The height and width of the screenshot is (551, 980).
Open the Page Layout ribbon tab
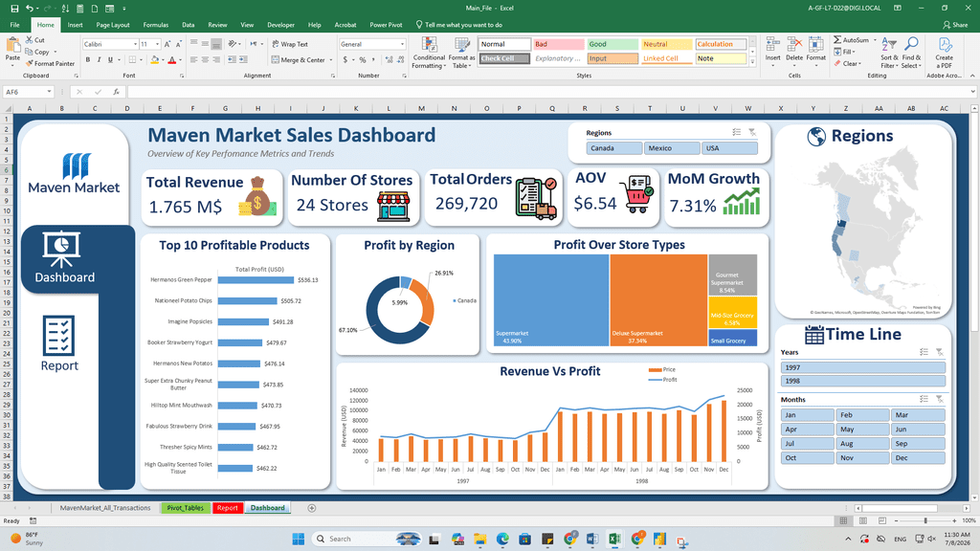pyautogui.click(x=113, y=25)
